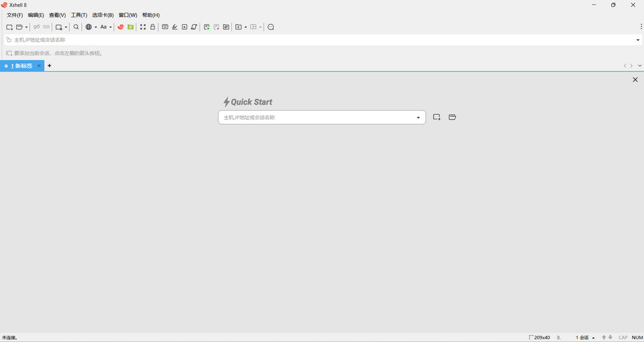Launch Xftp using the green toolbar icon

tap(131, 27)
